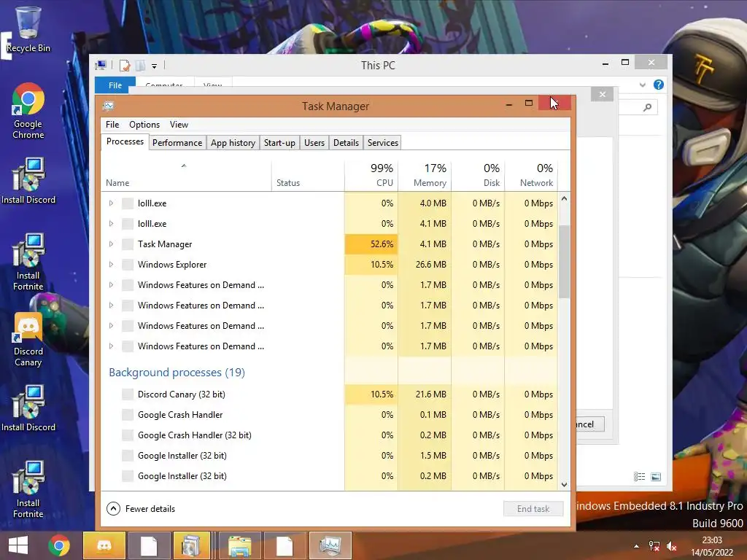Expand second lolll.exe process row
Viewport: 747px width, 560px height.
point(111,224)
